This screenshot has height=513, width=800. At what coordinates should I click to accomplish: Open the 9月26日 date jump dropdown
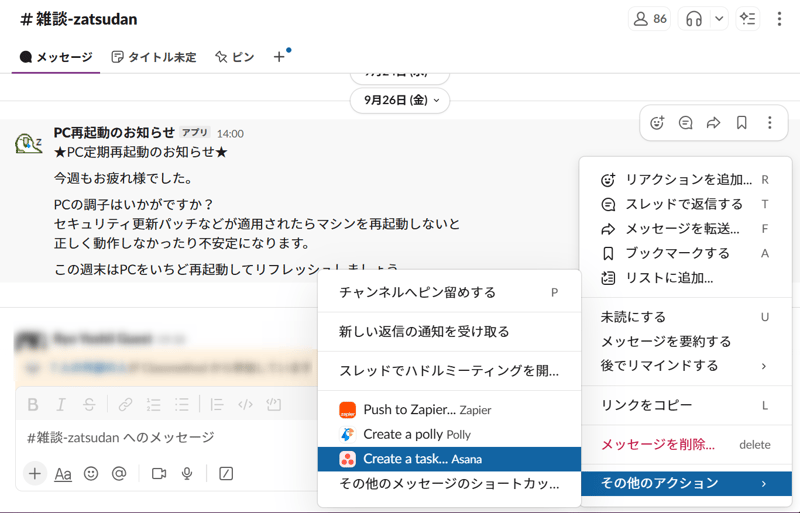tap(400, 101)
